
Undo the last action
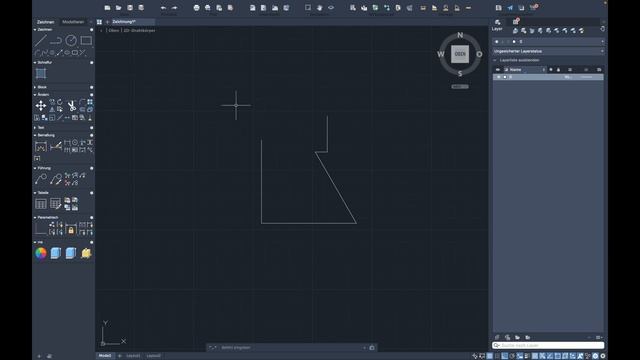pyautogui.click(x=163, y=8)
